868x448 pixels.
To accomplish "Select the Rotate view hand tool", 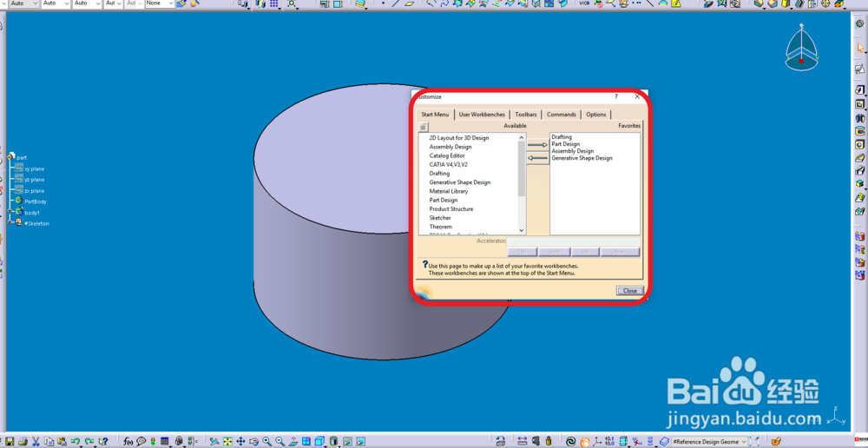I will click(x=253, y=441).
